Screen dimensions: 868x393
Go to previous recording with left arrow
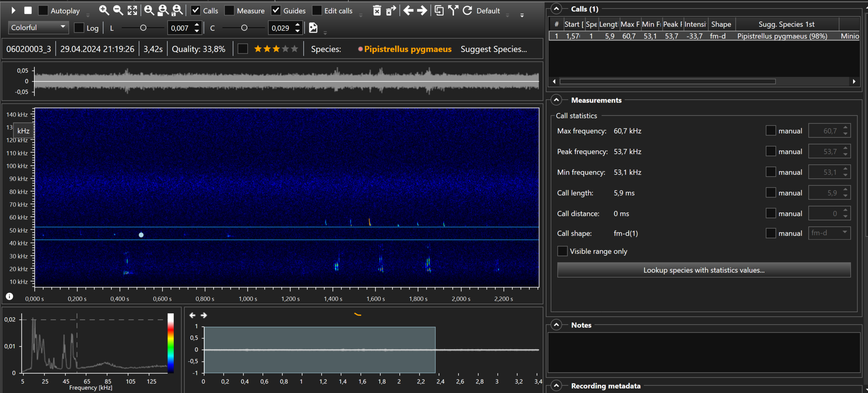(x=408, y=11)
